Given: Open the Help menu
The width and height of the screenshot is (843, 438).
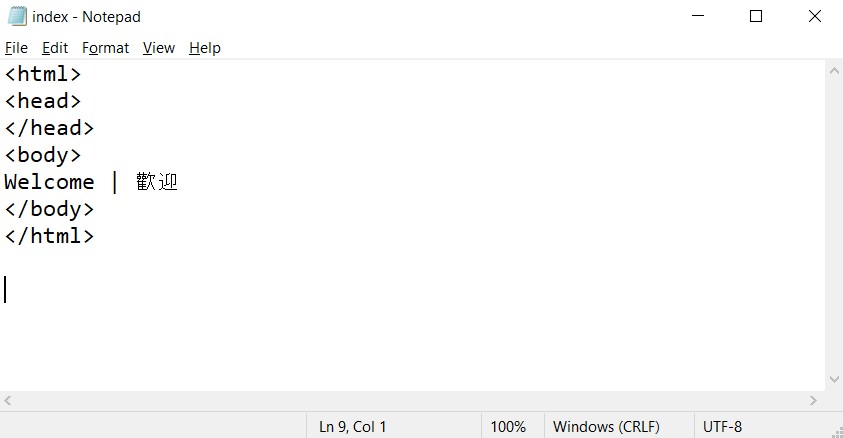Looking at the screenshot, I should click(x=205, y=48).
